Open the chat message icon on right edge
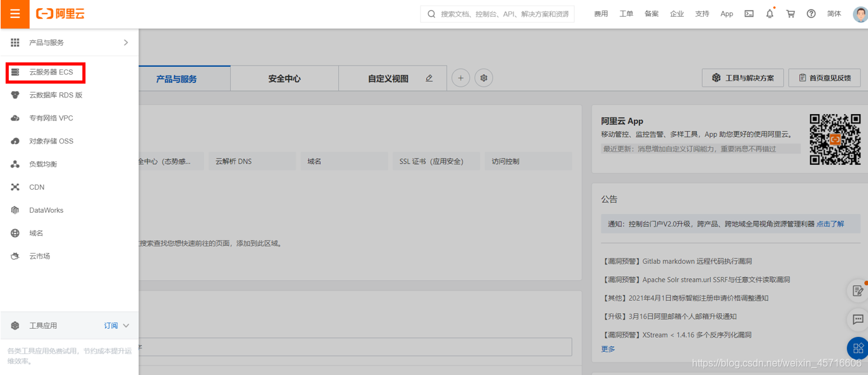 click(858, 319)
